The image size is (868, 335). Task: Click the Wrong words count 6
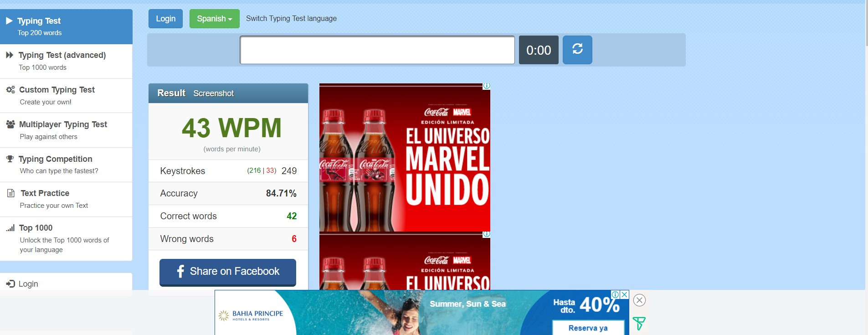click(294, 239)
